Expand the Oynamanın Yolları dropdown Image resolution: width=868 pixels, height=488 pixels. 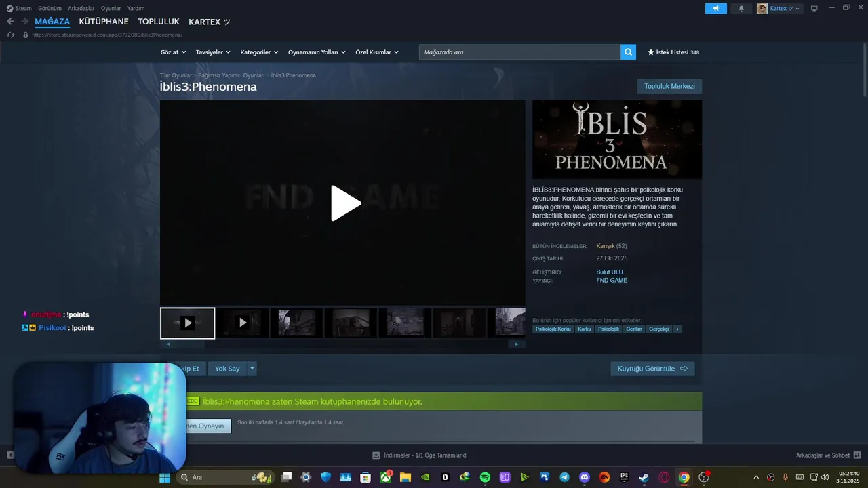coord(317,52)
